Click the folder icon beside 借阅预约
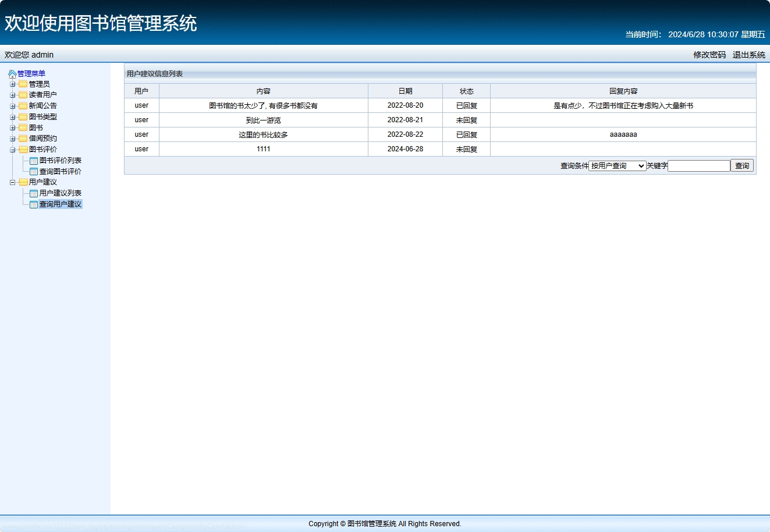This screenshot has width=770, height=532. coord(22,139)
